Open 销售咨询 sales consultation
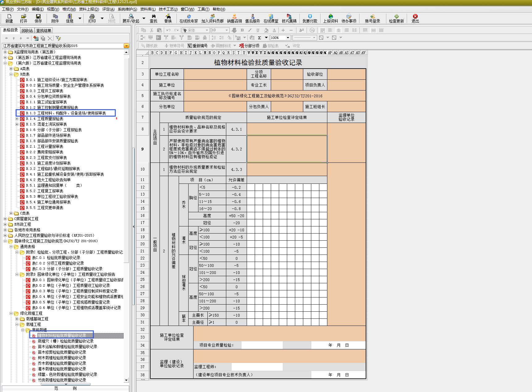532x392 pixels. 234,19
